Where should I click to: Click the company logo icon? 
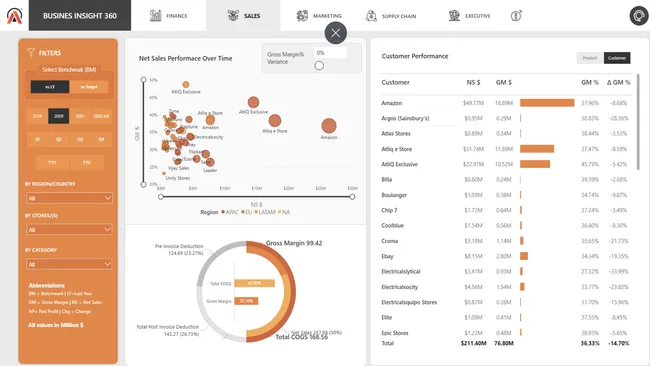point(15,16)
